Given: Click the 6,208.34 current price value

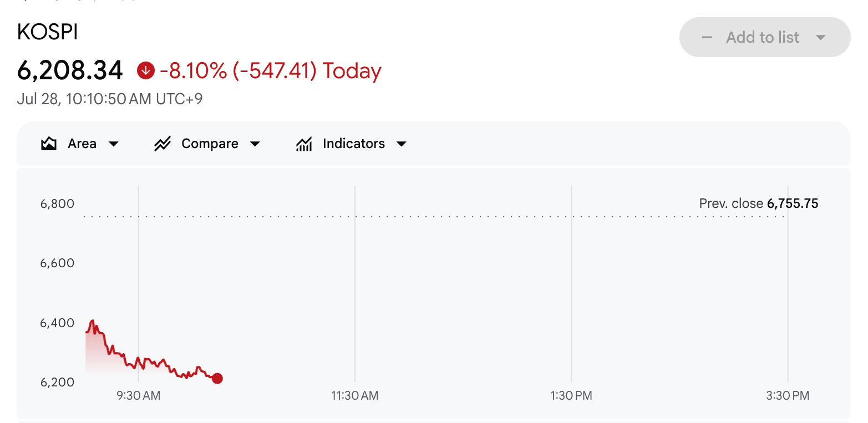Looking at the screenshot, I should pos(70,70).
